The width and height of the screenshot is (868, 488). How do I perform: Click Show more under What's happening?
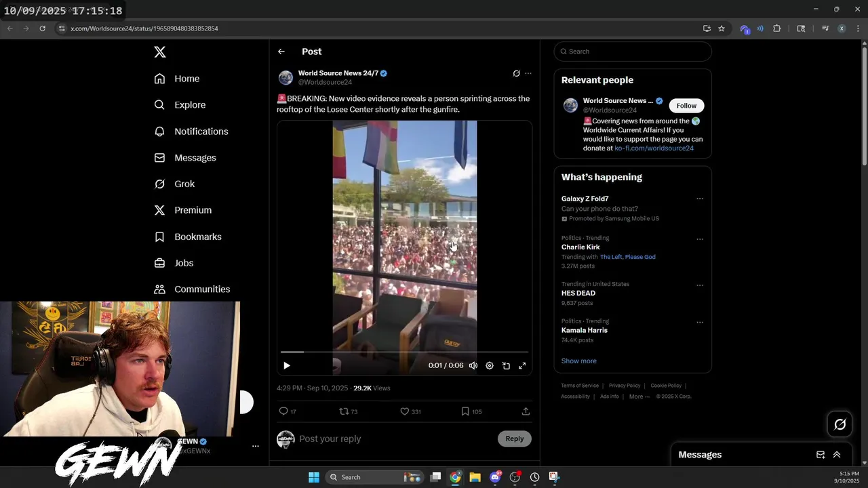pyautogui.click(x=579, y=361)
